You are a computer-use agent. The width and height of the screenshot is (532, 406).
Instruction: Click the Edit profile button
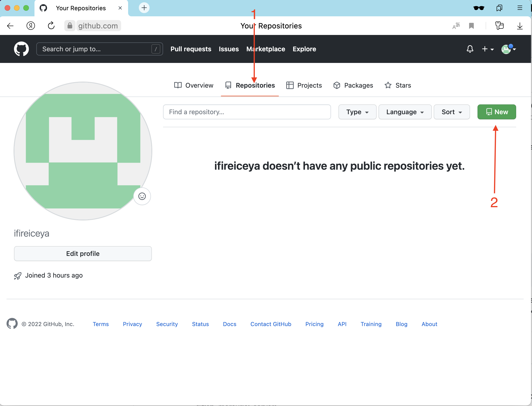coord(83,254)
